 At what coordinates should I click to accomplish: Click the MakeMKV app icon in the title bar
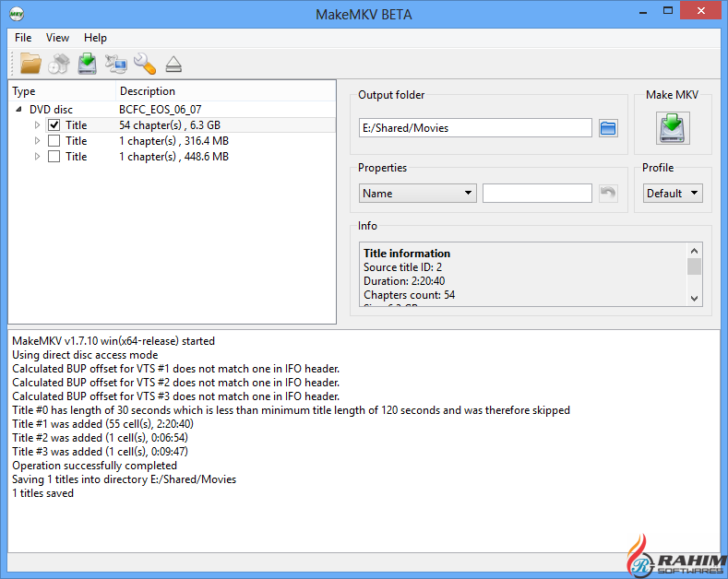pyautogui.click(x=17, y=14)
